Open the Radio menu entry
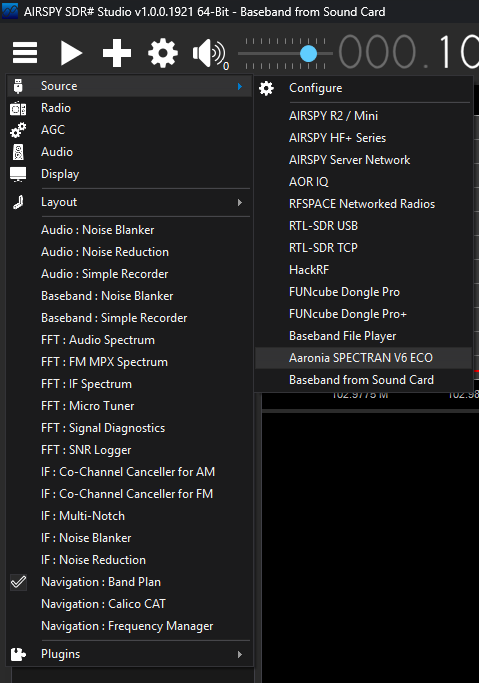Screen dimensions: 479x683 [x=130, y=108]
